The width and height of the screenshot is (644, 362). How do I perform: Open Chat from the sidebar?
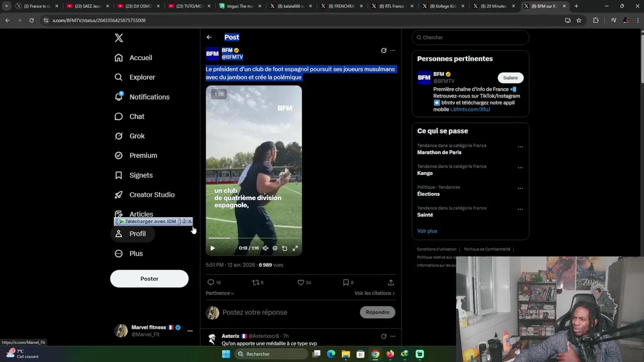tap(129, 117)
